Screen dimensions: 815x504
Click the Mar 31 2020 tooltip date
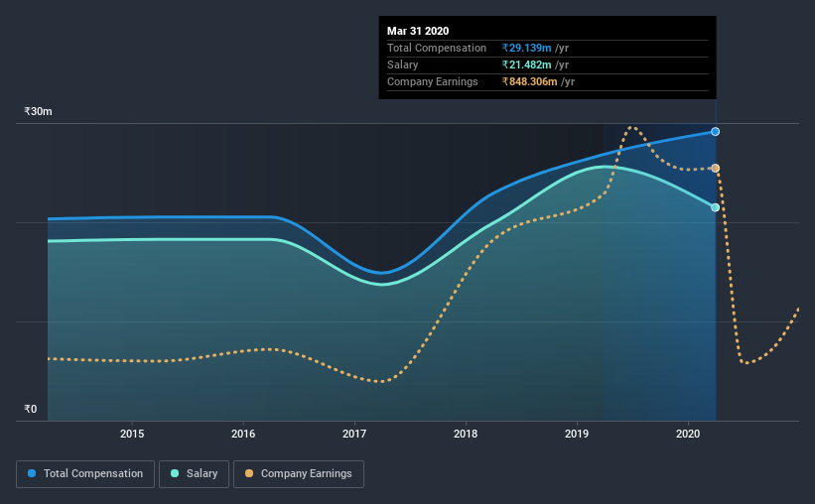pos(418,31)
